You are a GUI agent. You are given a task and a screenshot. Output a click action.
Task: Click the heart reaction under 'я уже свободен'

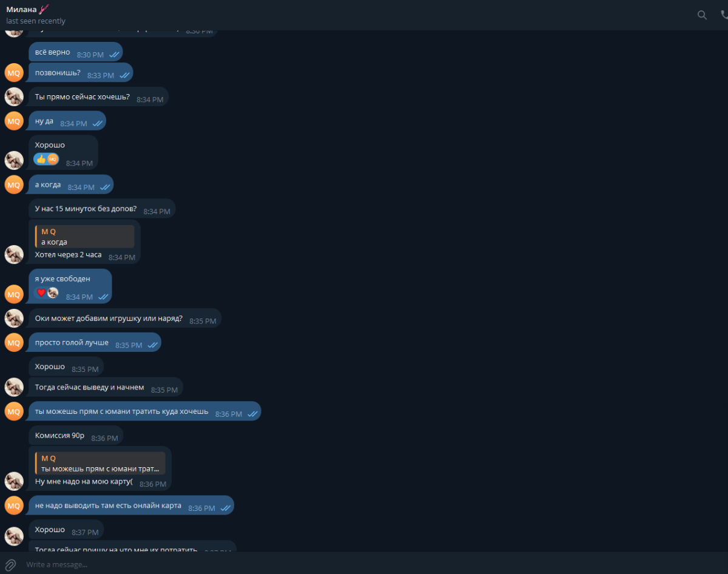(41, 292)
